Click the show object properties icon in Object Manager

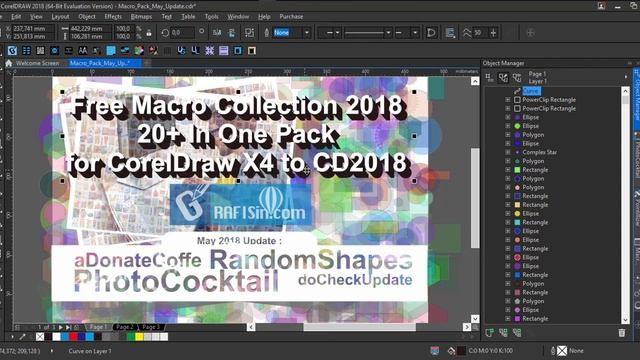point(489,78)
